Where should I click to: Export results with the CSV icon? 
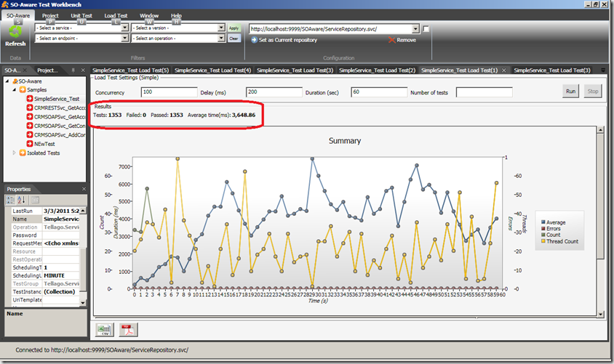point(105,330)
